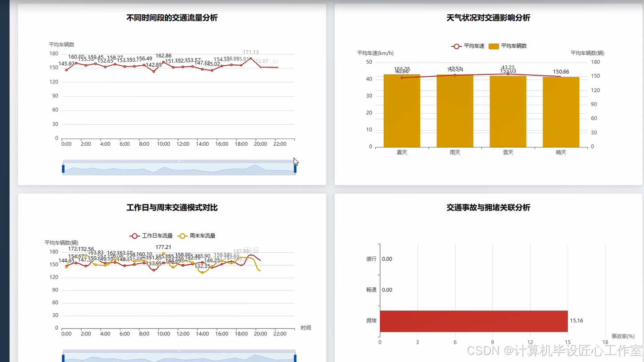The width and height of the screenshot is (644, 362).
Task: Click the 平均车速(km/h) axis title
Action: point(375,53)
